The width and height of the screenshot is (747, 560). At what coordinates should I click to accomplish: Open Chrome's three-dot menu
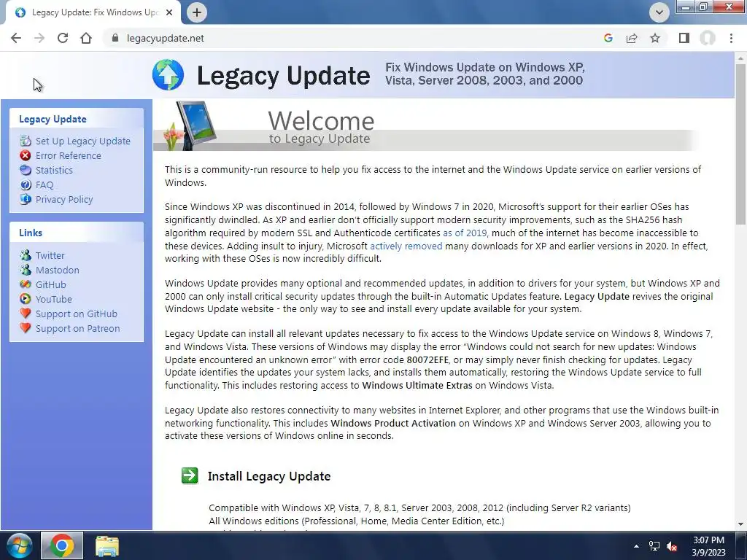point(731,38)
